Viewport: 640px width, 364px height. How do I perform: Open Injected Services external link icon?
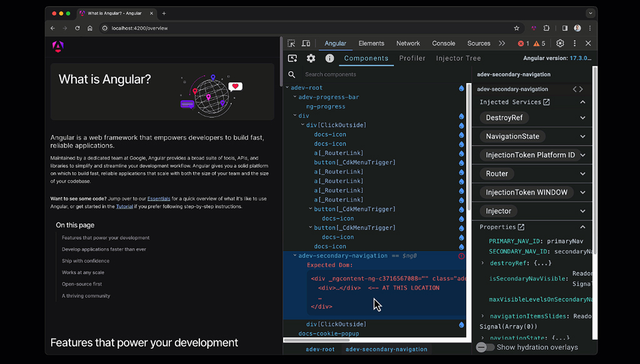click(546, 102)
